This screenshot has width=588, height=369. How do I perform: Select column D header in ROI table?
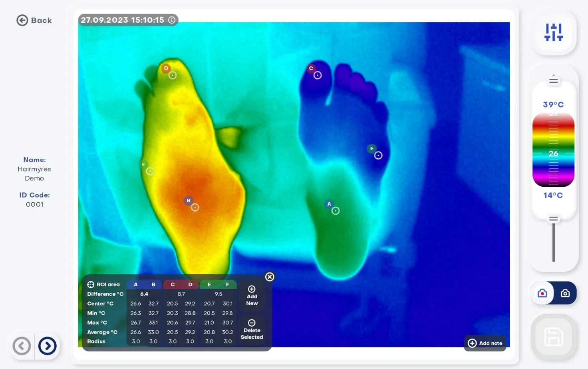point(190,285)
